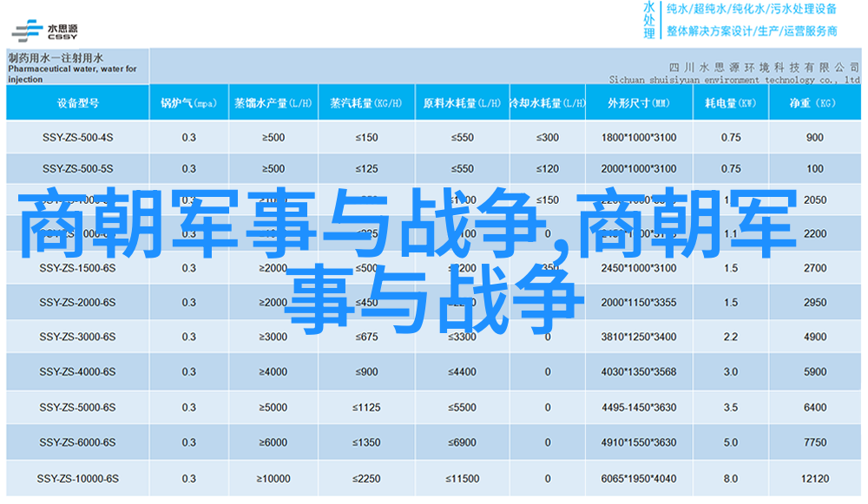Click the 12120 net weight cell
The height and width of the screenshot is (504, 868).
(x=814, y=479)
